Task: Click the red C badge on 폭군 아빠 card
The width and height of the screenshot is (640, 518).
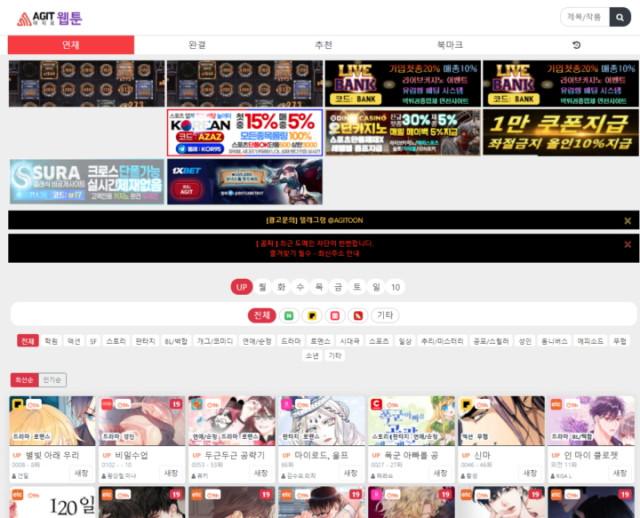Action: [x=376, y=404]
